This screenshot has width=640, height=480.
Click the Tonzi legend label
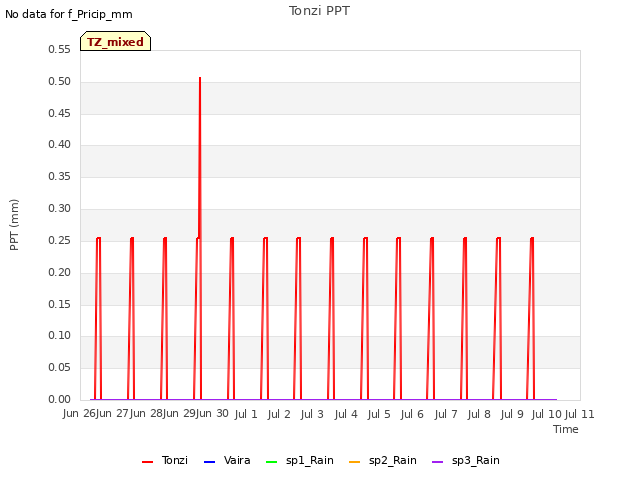pyautogui.click(x=174, y=460)
